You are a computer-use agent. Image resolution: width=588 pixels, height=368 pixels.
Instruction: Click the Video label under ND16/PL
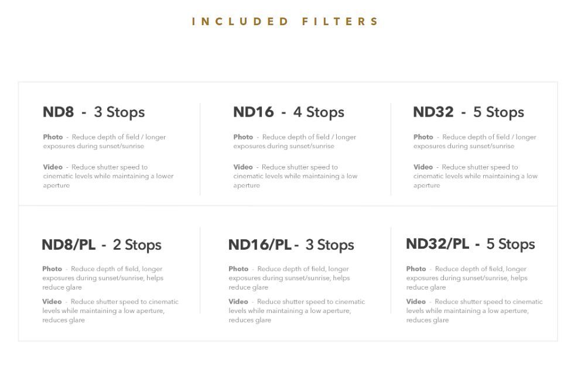[x=238, y=302]
